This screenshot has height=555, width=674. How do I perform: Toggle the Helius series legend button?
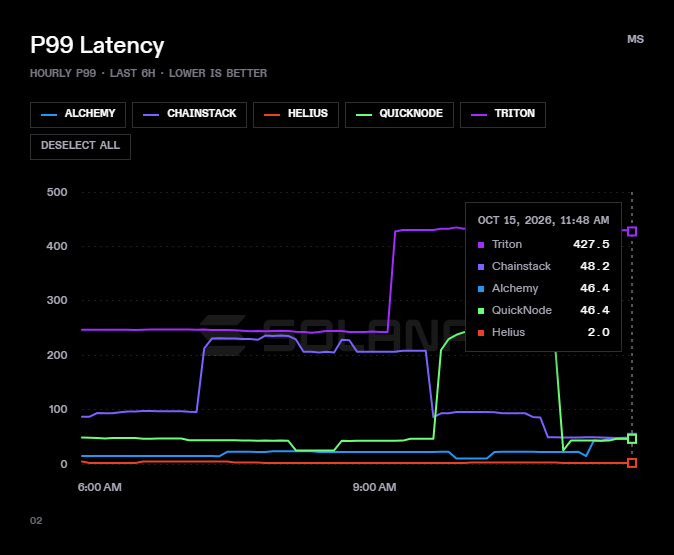click(x=296, y=115)
